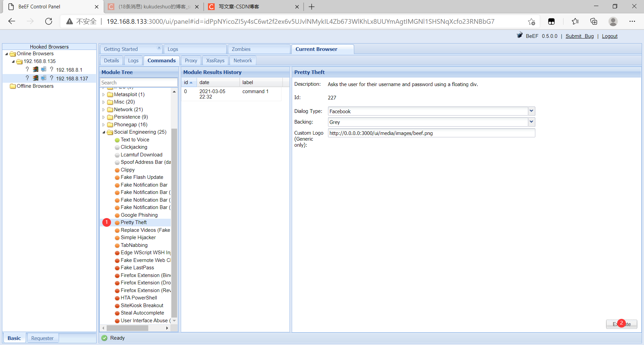Viewport: 644px width, 345px height.
Task: Open the browser collections icon
Action: [594, 21]
